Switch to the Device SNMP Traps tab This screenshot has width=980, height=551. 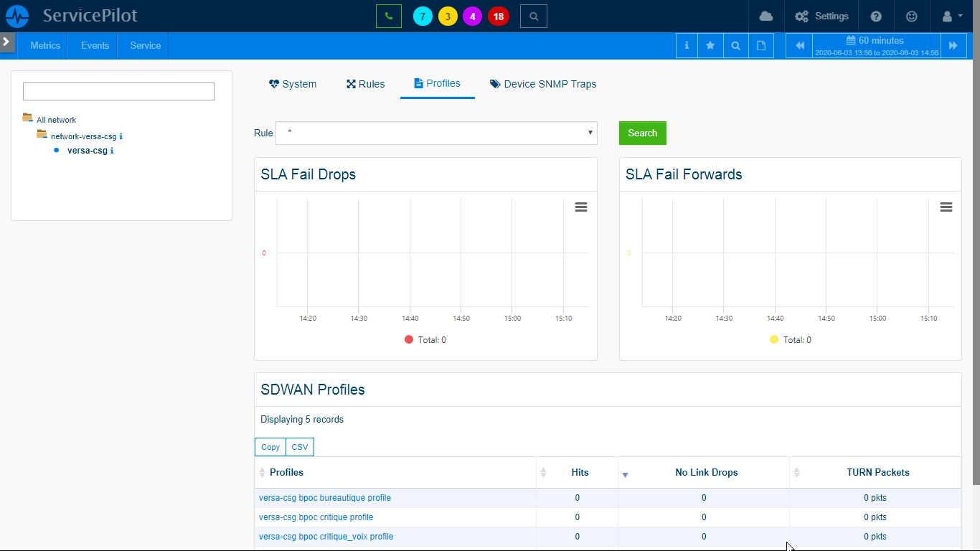pos(543,84)
